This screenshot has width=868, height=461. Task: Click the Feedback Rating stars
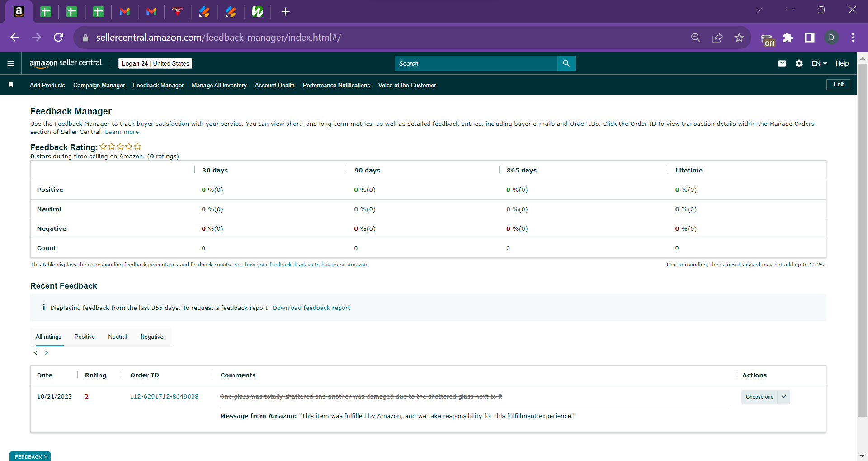click(120, 147)
